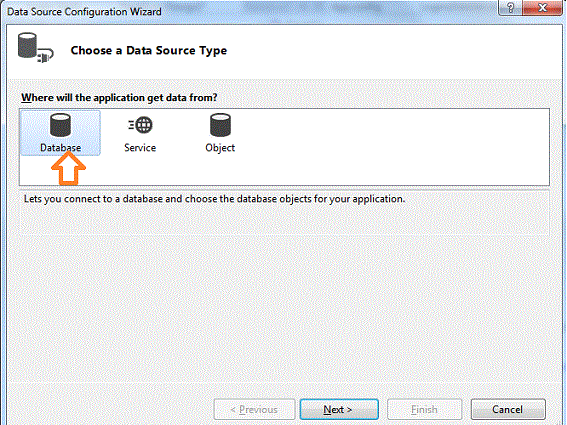Click the "Object" text label
567x425 pixels.
click(x=220, y=148)
